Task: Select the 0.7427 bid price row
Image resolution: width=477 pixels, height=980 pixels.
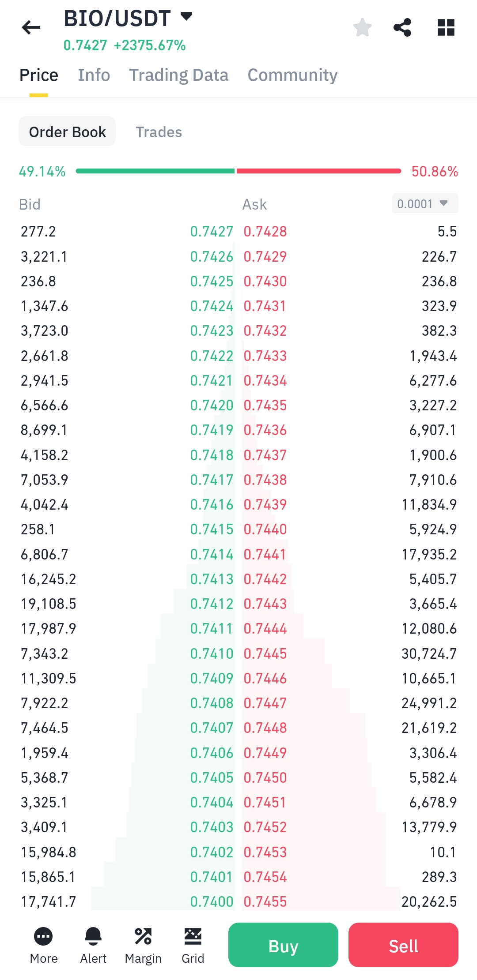Action: 127,231
